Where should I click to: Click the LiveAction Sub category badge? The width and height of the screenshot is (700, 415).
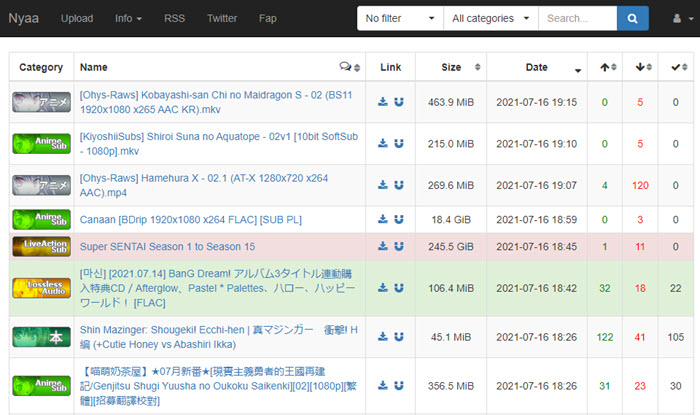[x=42, y=246]
